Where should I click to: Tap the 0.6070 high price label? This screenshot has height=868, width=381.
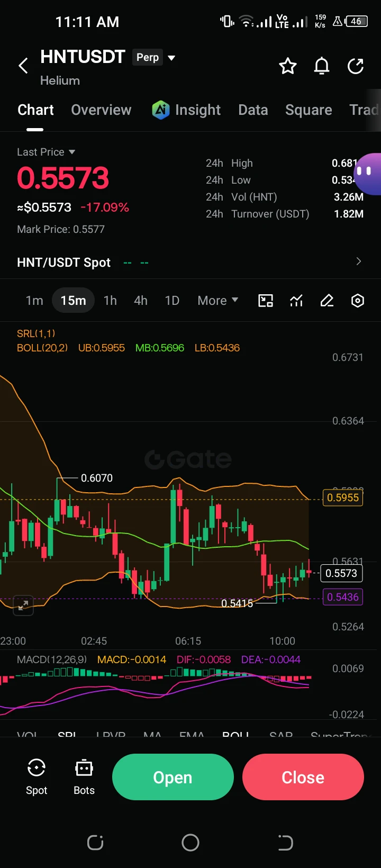tap(97, 478)
